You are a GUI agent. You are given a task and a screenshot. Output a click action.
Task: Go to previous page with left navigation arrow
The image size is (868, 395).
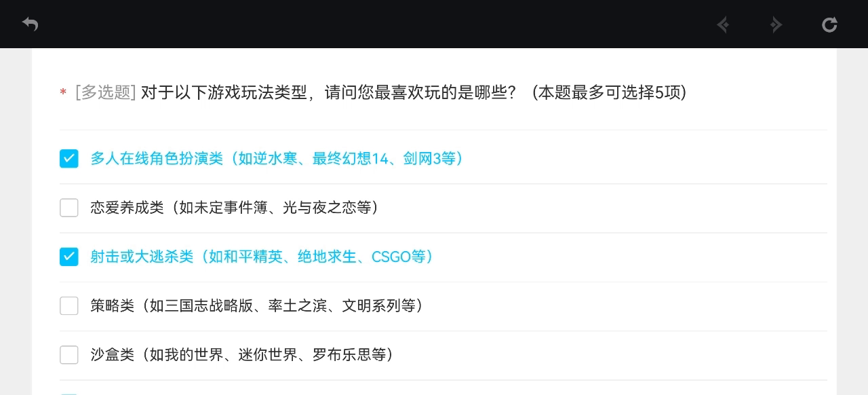(723, 25)
